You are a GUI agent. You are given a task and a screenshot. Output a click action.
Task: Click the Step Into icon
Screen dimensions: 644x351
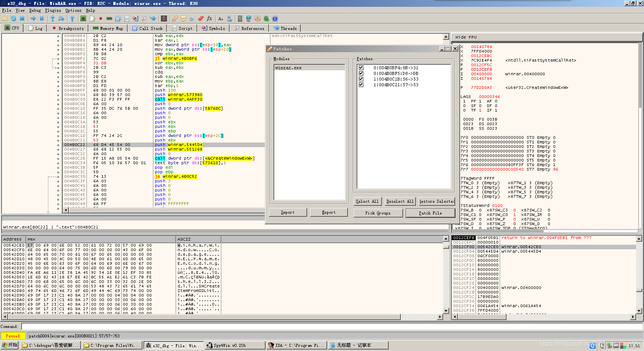(53, 19)
